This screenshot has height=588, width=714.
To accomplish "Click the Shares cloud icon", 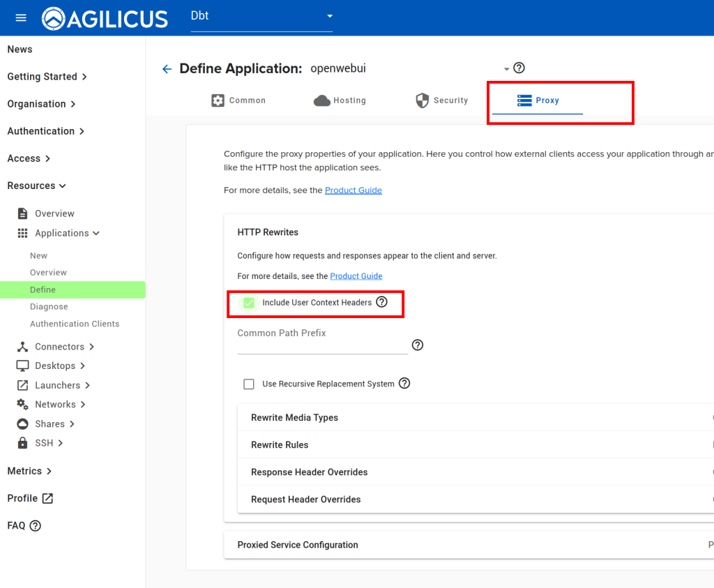I will 22,424.
